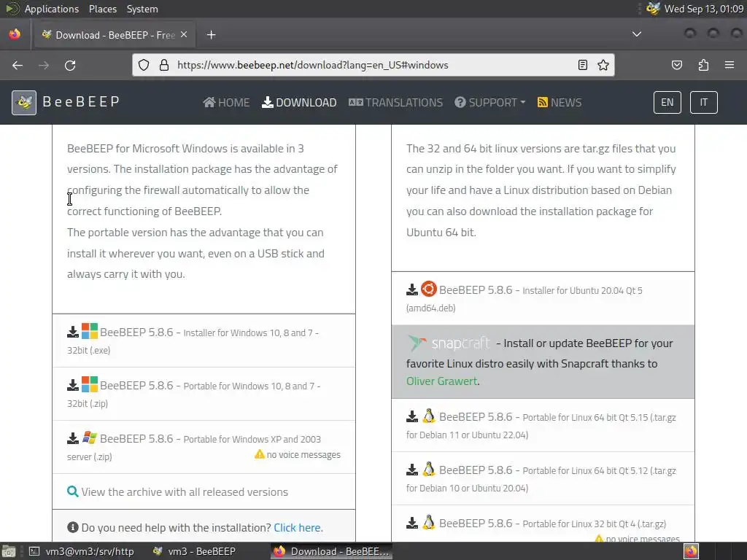Open the HOME nav link
Image resolution: width=747 pixels, height=560 pixels.
[x=226, y=102]
